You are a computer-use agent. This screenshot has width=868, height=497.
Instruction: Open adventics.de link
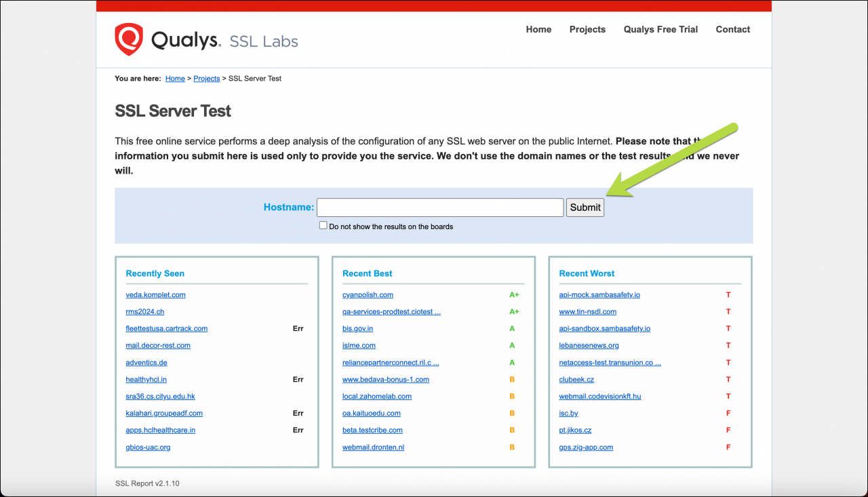[146, 363]
